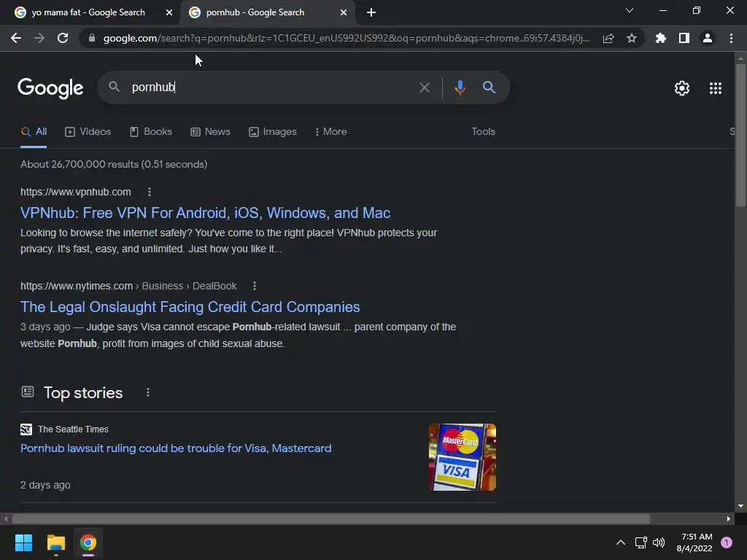Open options for the nytimes.com result

point(255,286)
